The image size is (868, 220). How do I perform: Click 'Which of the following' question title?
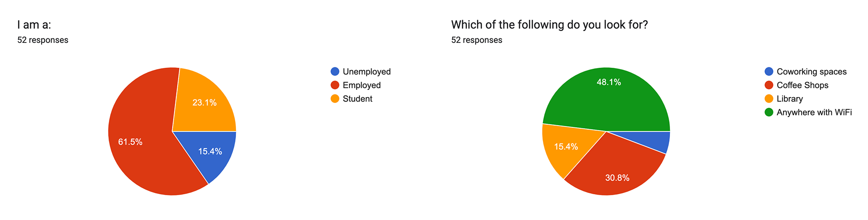550,24
